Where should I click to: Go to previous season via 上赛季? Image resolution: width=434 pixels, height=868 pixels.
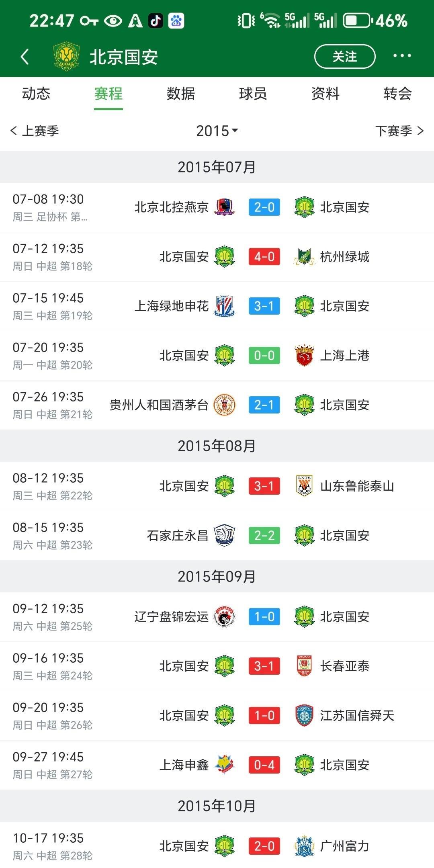click(x=35, y=131)
